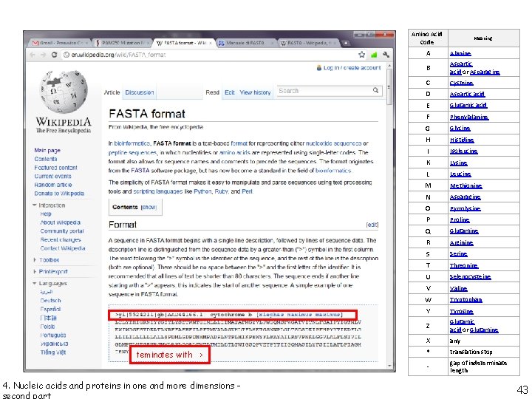Click the address bar URL
Screen dimensions: 532x399
(118, 55)
